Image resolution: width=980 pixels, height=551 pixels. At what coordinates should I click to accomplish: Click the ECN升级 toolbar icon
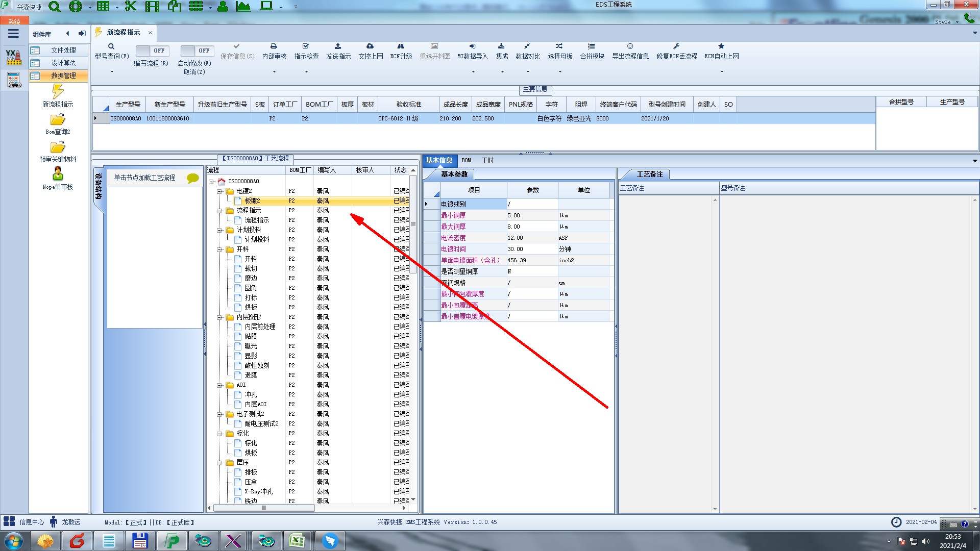pyautogui.click(x=401, y=46)
